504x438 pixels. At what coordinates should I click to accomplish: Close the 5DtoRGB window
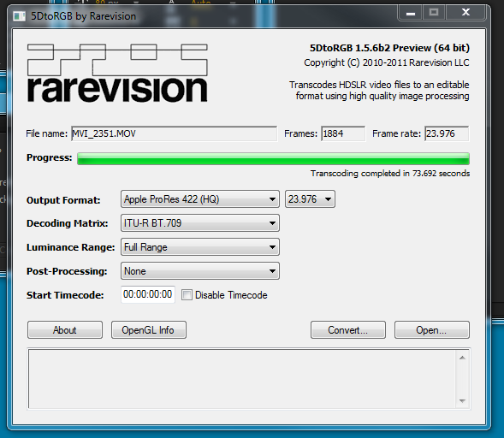point(465,13)
